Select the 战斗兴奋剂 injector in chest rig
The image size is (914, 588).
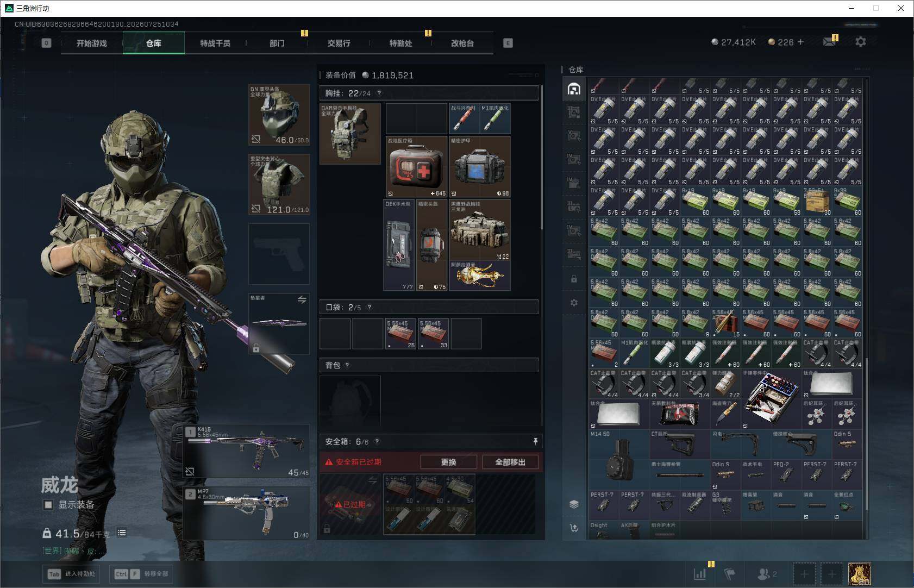point(464,118)
